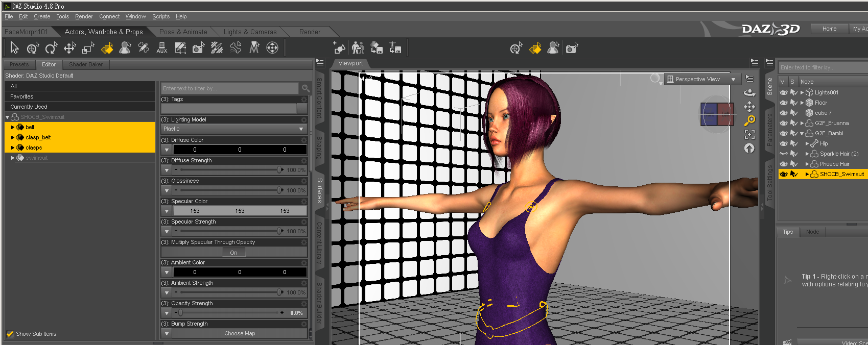Select the Scale tool

coord(88,48)
